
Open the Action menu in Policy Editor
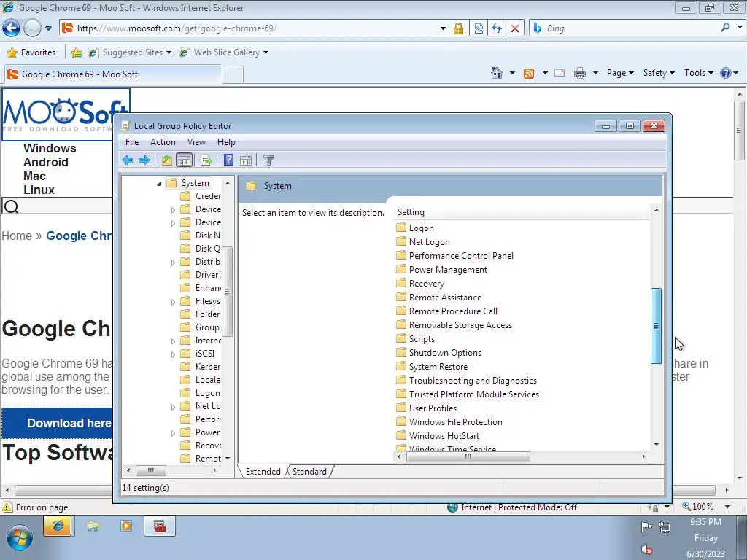163,142
